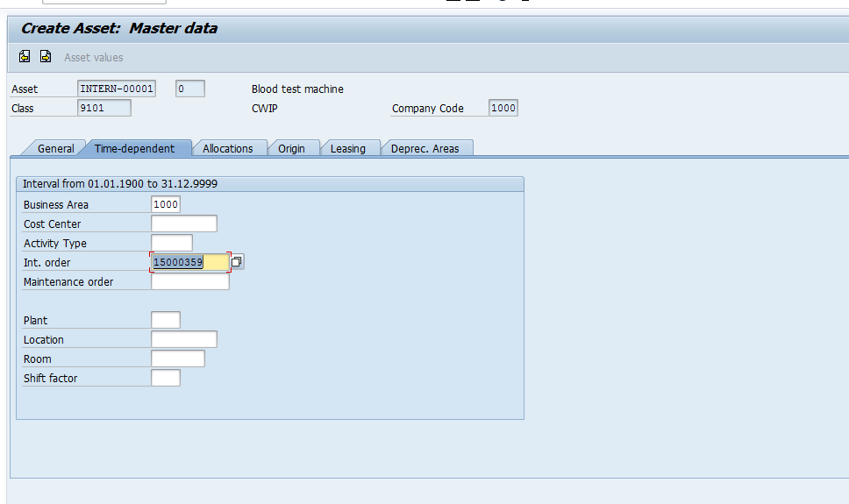Image resolution: width=849 pixels, height=504 pixels.
Task: Click the Room label
Action: pos(38,358)
